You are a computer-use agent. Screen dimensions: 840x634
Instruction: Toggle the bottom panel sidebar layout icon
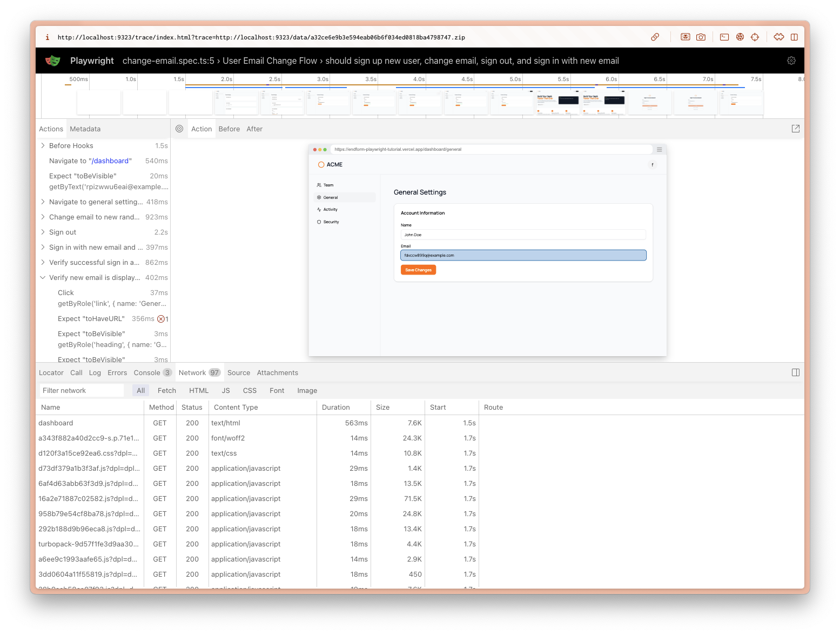coord(795,372)
